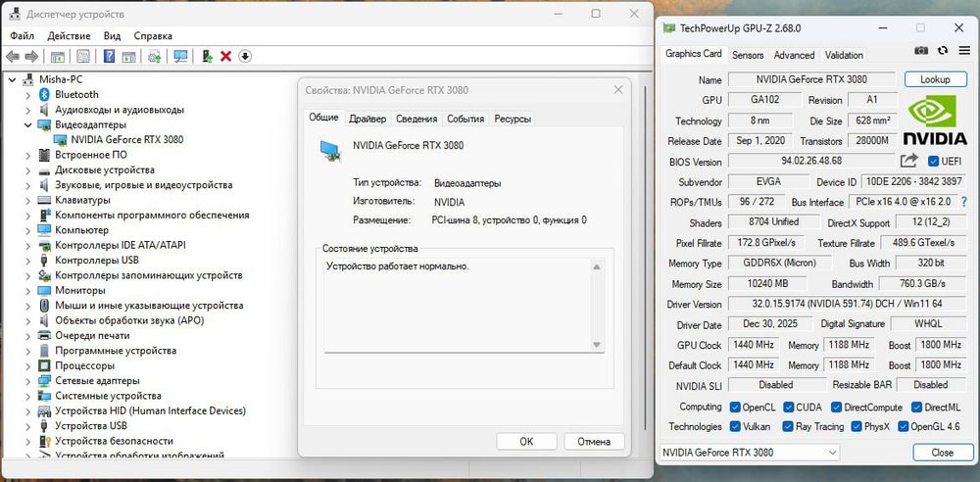Switch to the Драйвер tab
980x482 pixels.
(367, 119)
